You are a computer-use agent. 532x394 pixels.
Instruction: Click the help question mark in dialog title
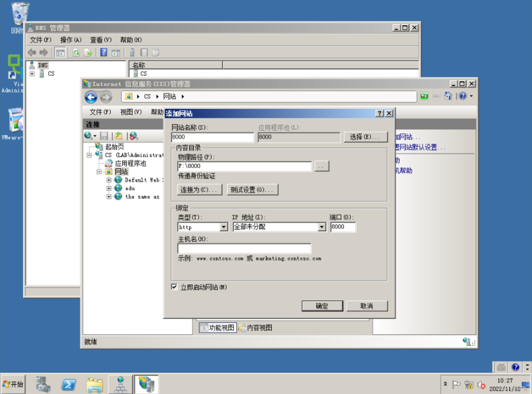(379, 113)
